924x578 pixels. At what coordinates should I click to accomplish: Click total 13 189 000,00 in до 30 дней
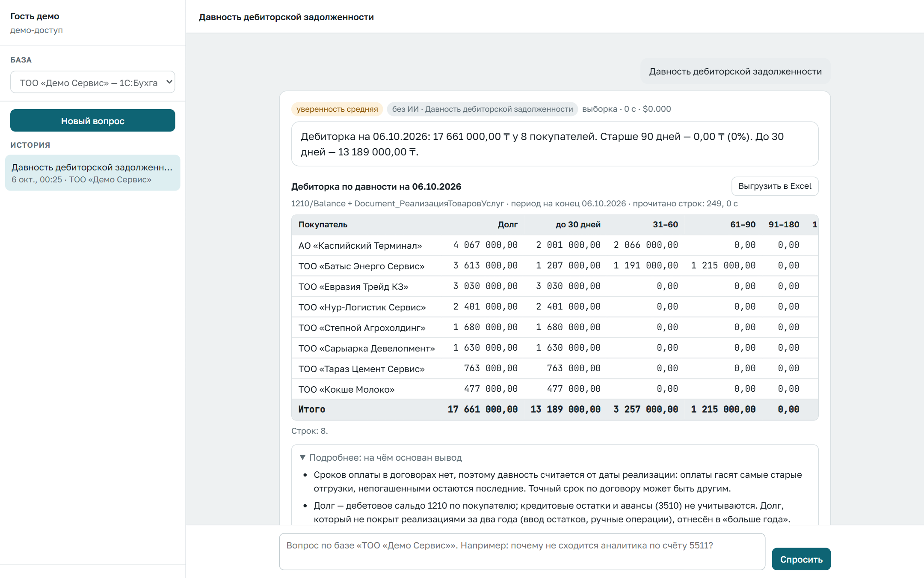(x=566, y=409)
